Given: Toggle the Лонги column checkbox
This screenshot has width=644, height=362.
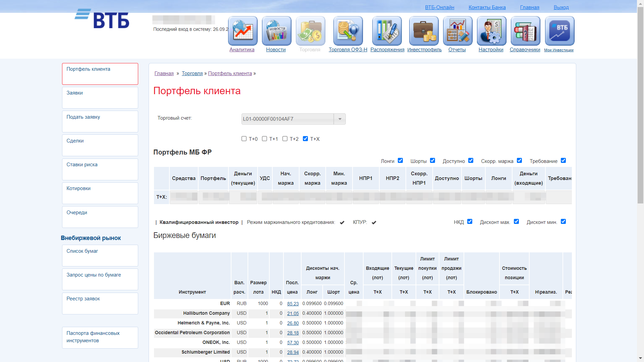Looking at the screenshot, I should pyautogui.click(x=400, y=161).
